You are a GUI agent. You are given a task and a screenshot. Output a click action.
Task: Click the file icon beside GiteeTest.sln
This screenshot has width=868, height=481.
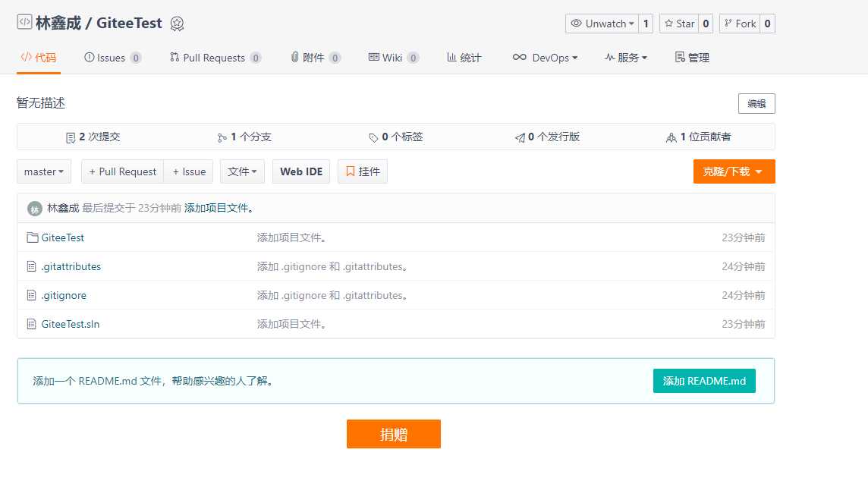(x=32, y=324)
